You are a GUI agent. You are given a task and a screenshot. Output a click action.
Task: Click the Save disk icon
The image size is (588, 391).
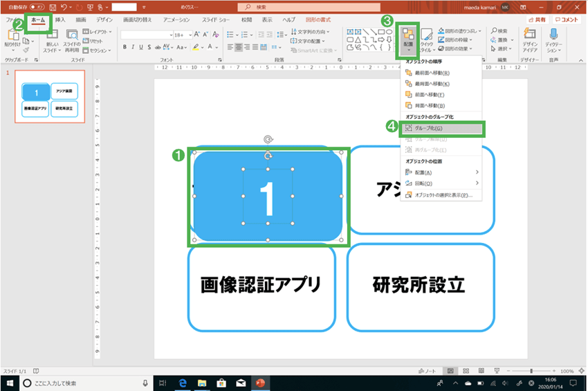tap(53, 7)
